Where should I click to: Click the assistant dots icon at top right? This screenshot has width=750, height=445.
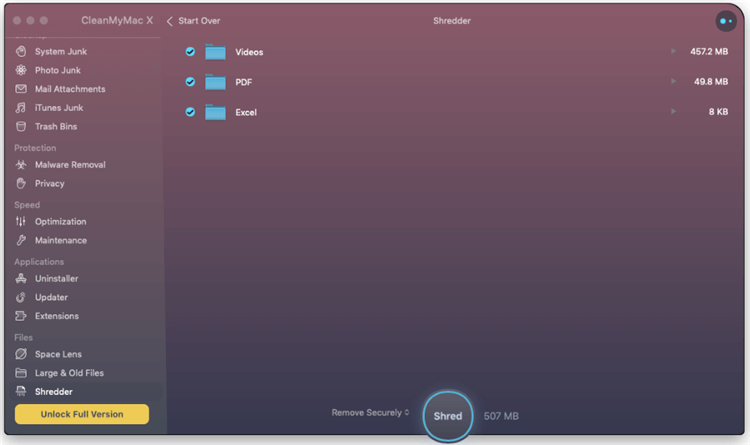[725, 21]
